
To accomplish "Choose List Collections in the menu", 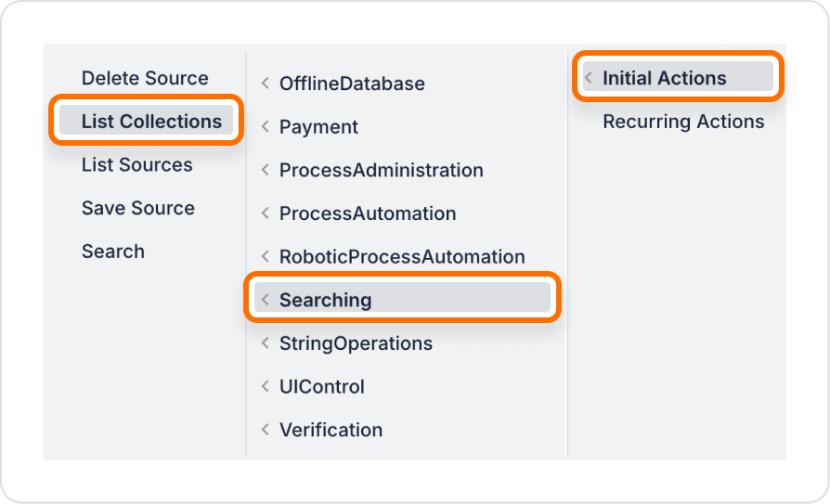I will [146, 122].
